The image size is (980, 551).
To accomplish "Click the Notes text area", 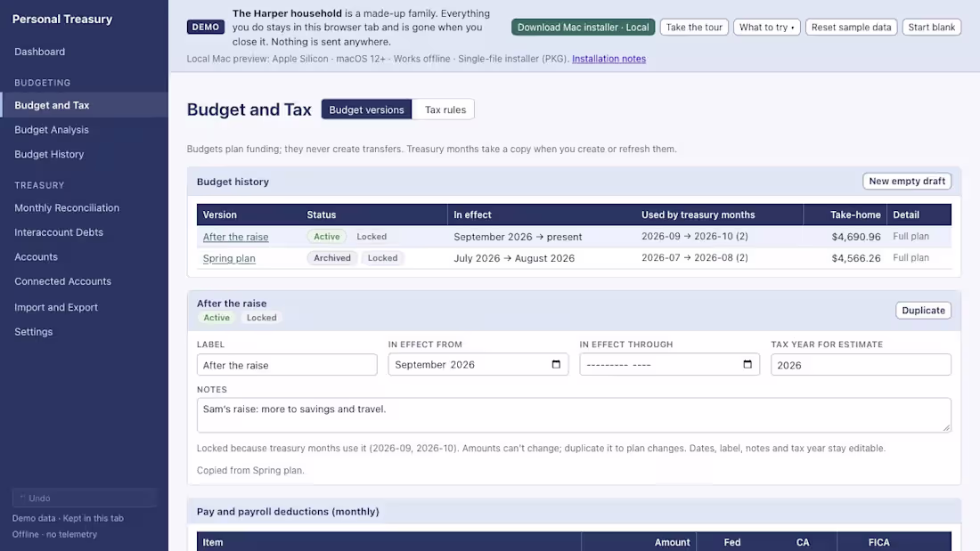I will click(574, 415).
